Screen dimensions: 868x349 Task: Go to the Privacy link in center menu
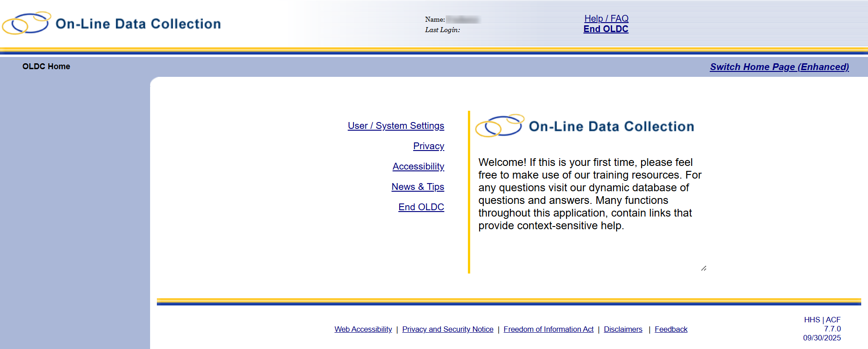(428, 146)
